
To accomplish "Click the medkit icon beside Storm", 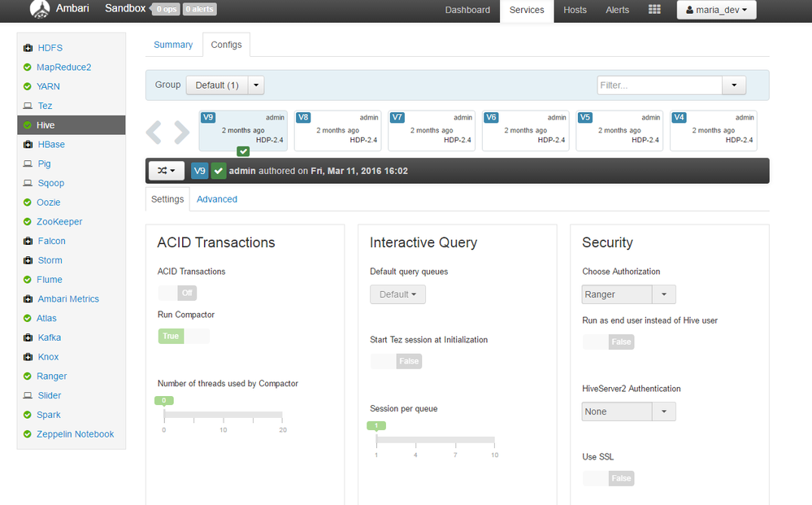I will (x=28, y=260).
